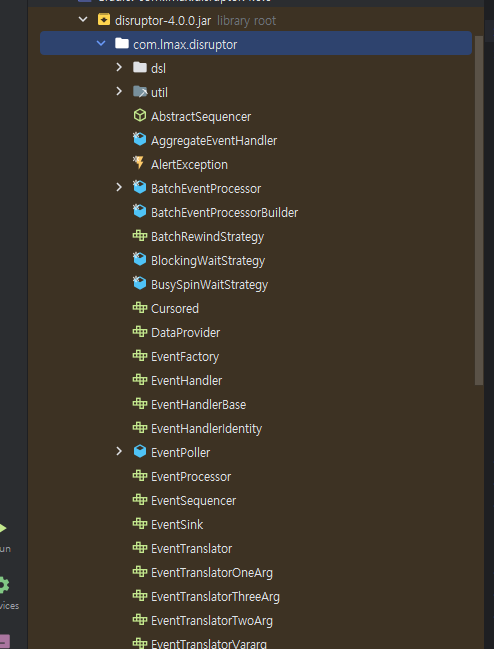Select EventHandler interface name
This screenshot has height=649, width=494.
186,381
